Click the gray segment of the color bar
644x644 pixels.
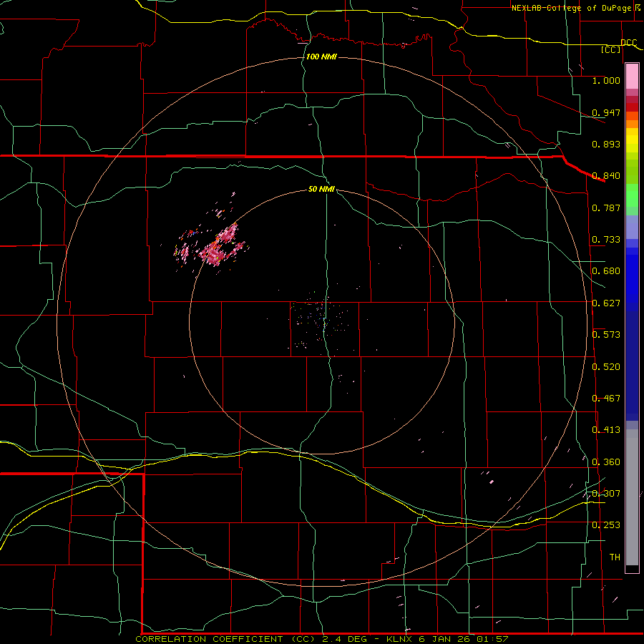(x=632, y=497)
